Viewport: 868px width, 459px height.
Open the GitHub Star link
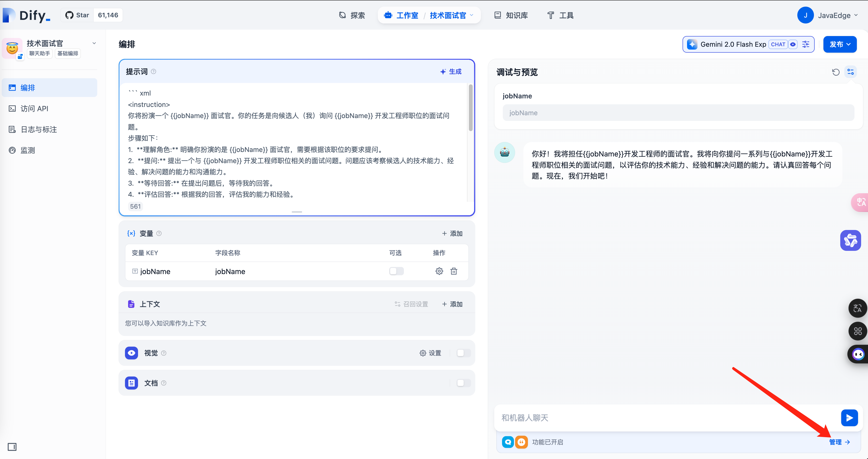[x=77, y=15]
